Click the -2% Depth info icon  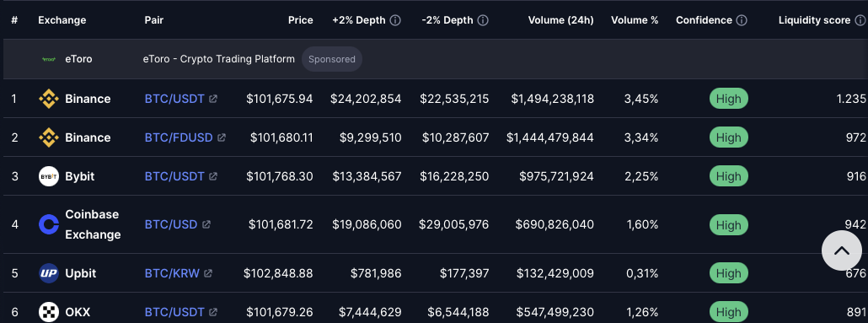483,20
